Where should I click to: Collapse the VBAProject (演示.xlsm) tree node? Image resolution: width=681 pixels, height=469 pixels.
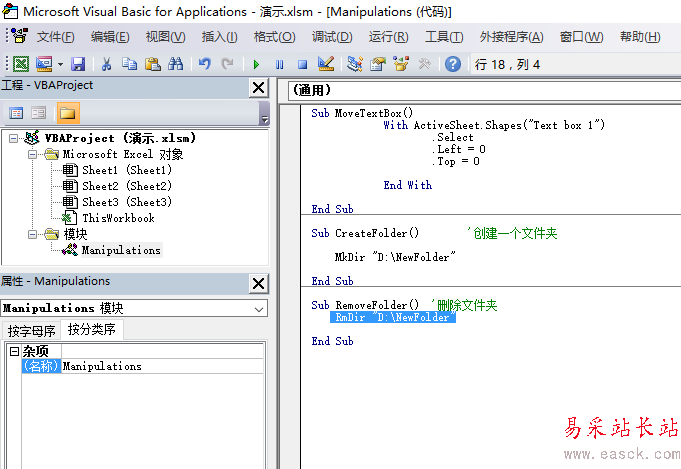[13, 138]
